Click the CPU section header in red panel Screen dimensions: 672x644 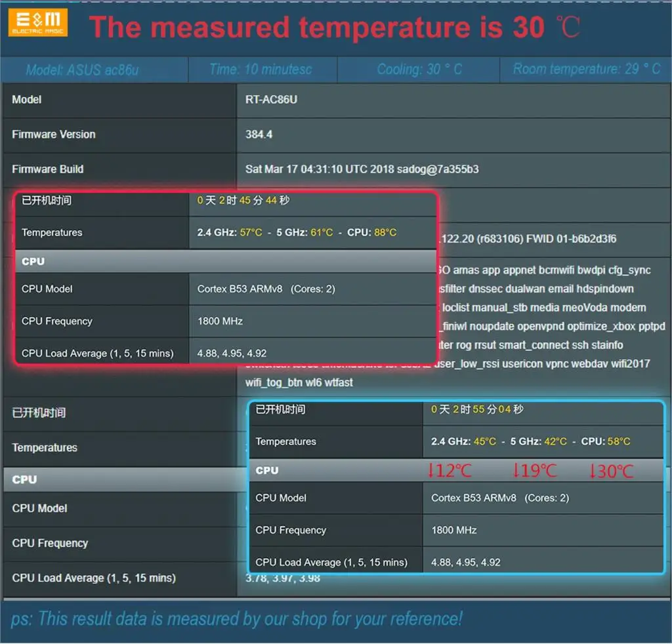click(x=33, y=261)
